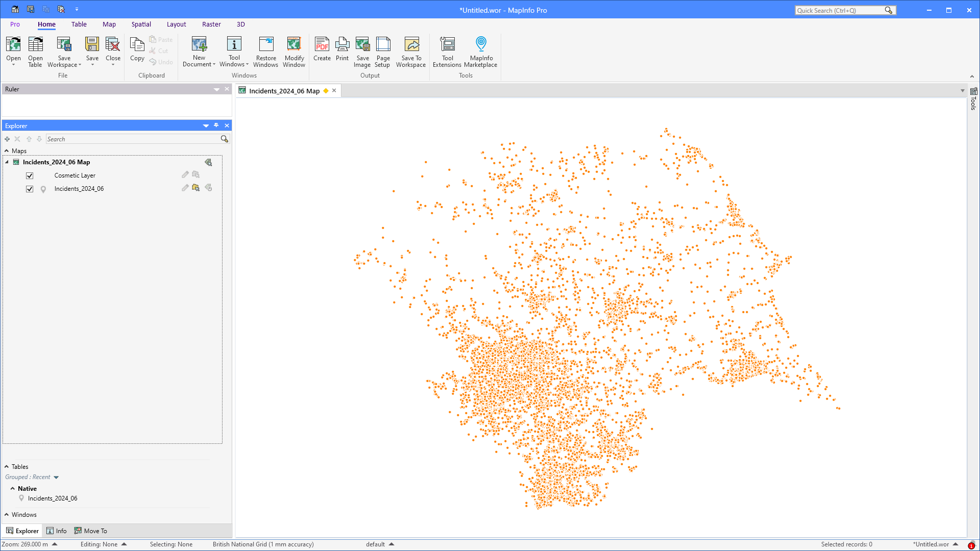Uncheck the Incidents_2024_06 layer checkbox

30,189
